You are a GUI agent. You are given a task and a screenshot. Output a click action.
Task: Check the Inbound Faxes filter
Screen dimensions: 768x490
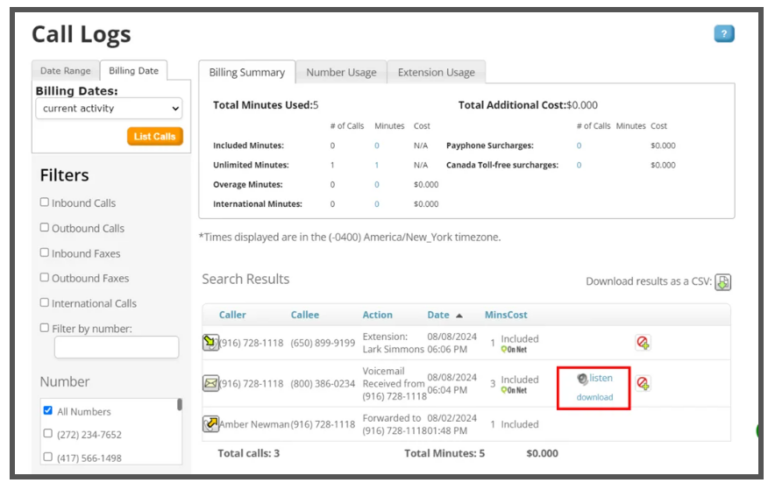(x=45, y=252)
